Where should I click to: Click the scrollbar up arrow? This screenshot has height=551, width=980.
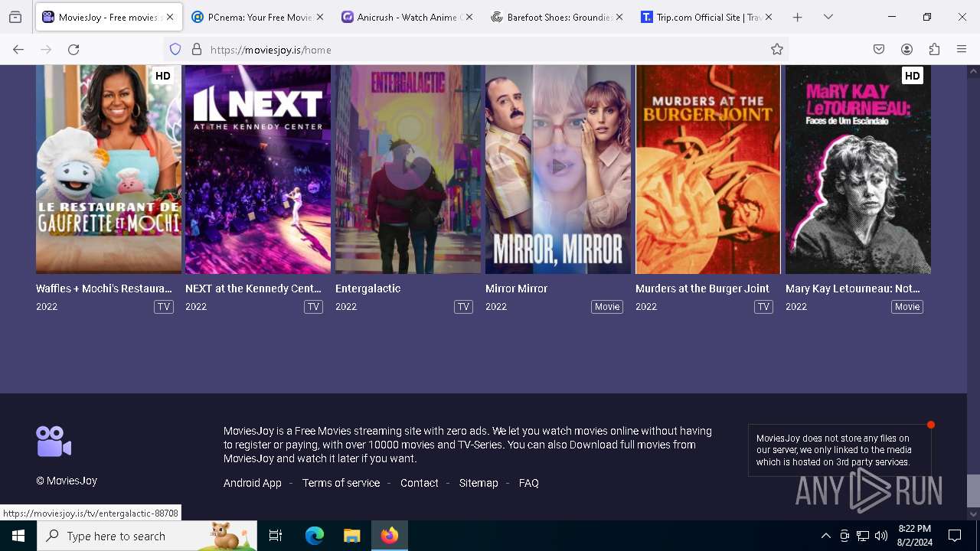pyautogui.click(x=973, y=71)
